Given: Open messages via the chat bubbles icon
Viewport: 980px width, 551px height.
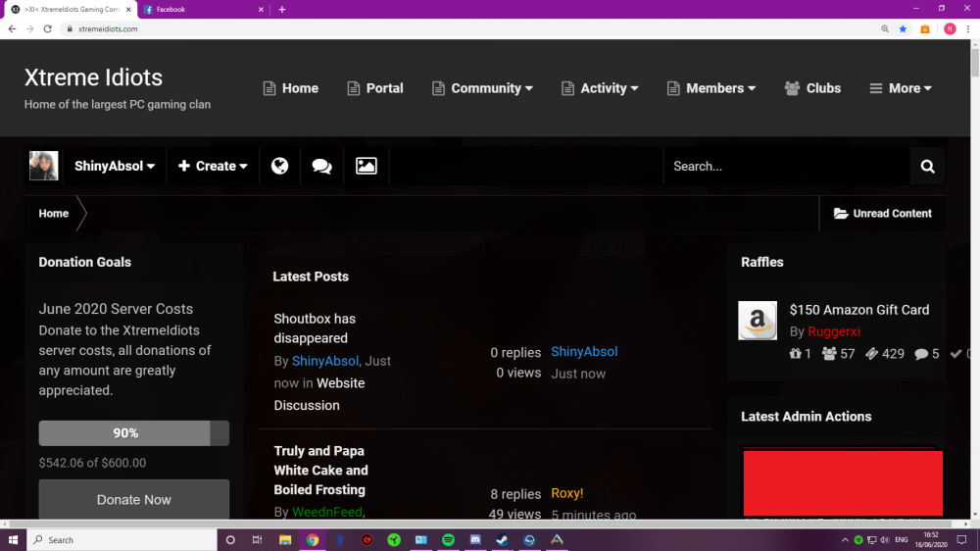Looking at the screenshot, I should pos(321,167).
